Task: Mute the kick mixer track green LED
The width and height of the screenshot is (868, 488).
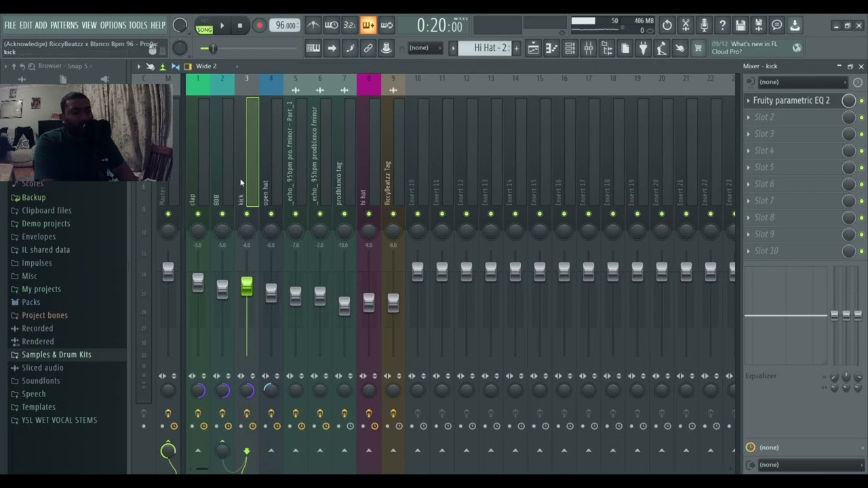Action: [x=247, y=214]
